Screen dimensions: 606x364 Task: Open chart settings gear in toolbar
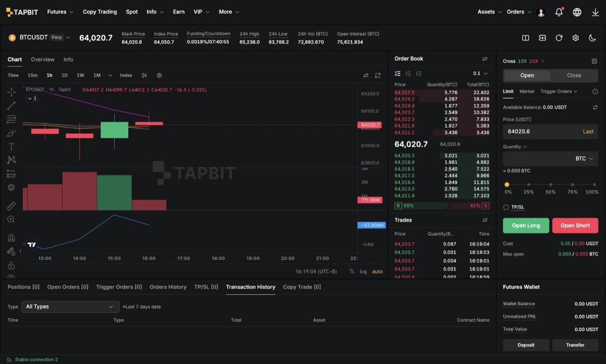tap(159, 75)
